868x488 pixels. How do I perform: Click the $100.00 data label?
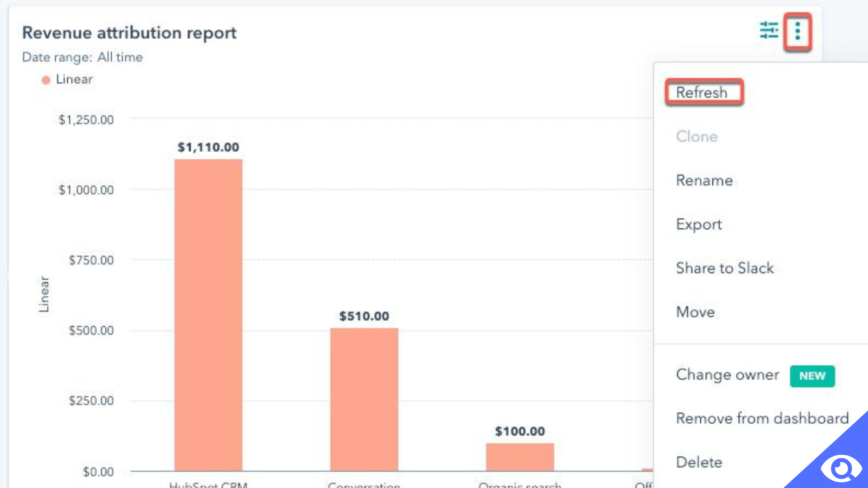click(x=520, y=432)
